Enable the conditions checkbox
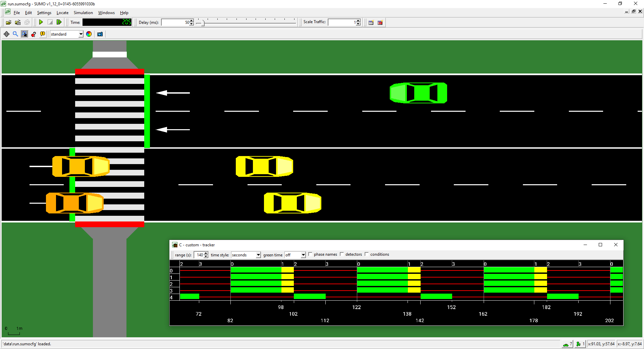This screenshot has height=349, width=644. [367, 254]
